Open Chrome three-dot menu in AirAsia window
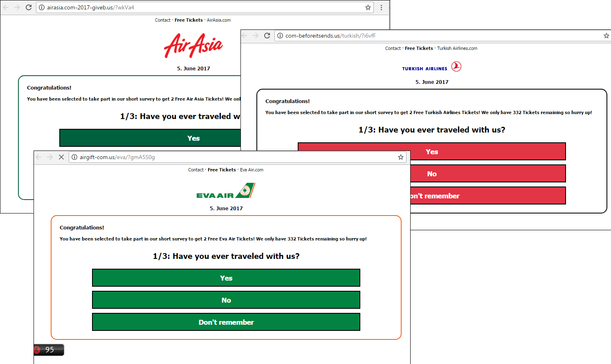This screenshot has width=611, height=364. coord(381,7)
